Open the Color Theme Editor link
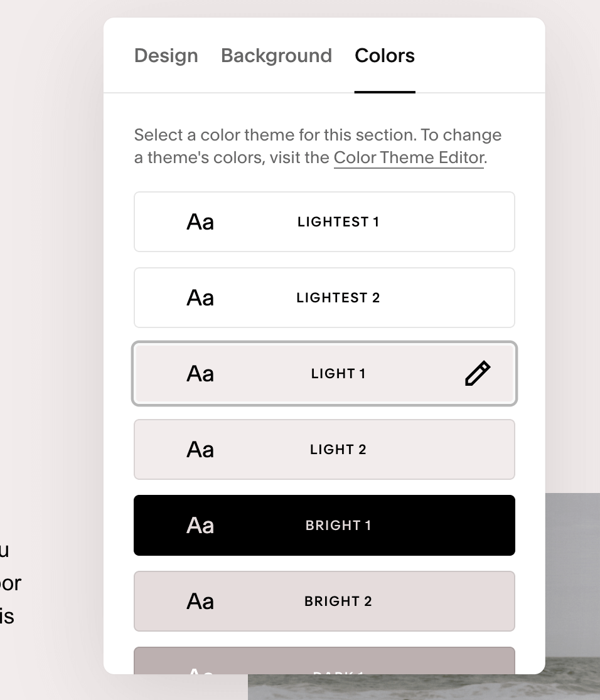 point(409,157)
